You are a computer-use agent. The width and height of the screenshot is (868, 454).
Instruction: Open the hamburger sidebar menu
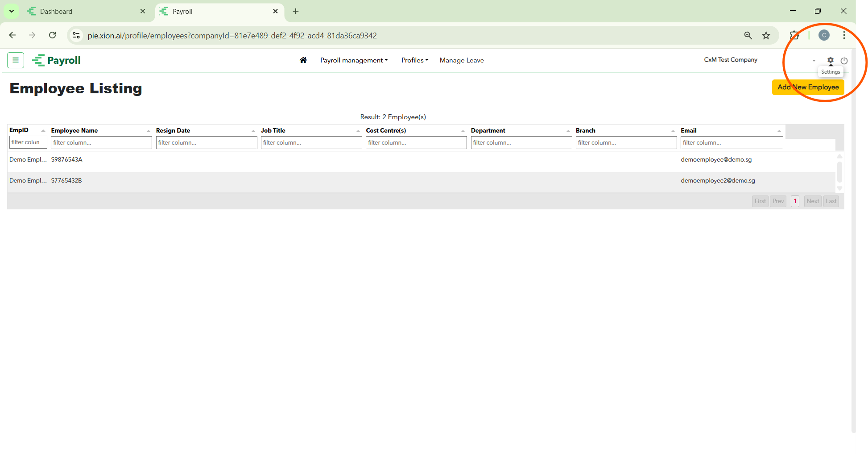tap(16, 60)
